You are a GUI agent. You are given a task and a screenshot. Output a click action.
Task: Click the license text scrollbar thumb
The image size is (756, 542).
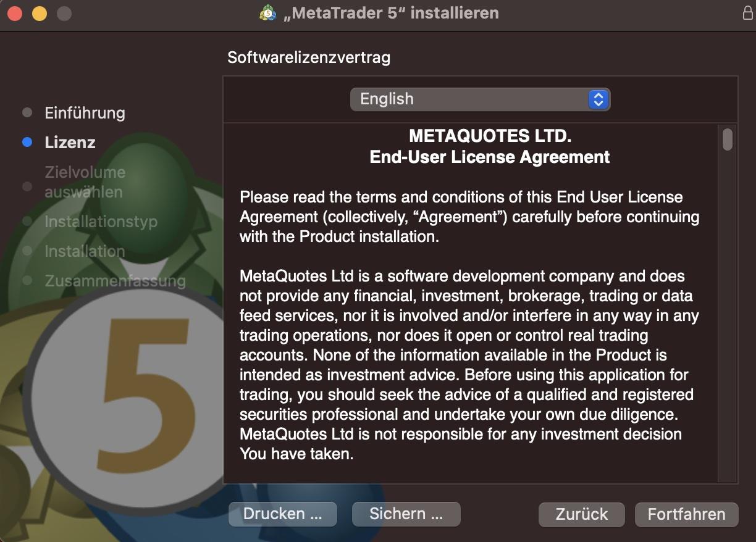click(x=727, y=139)
